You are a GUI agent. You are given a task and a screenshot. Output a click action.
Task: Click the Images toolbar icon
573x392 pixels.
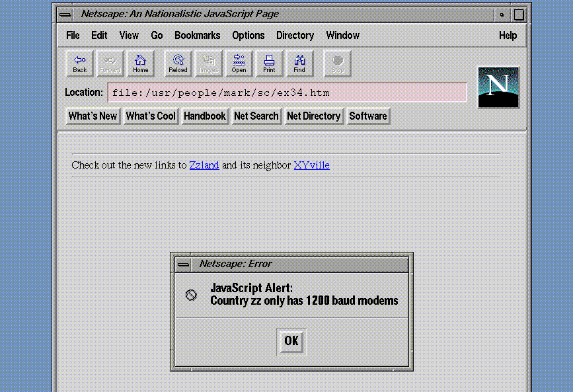[x=208, y=63]
